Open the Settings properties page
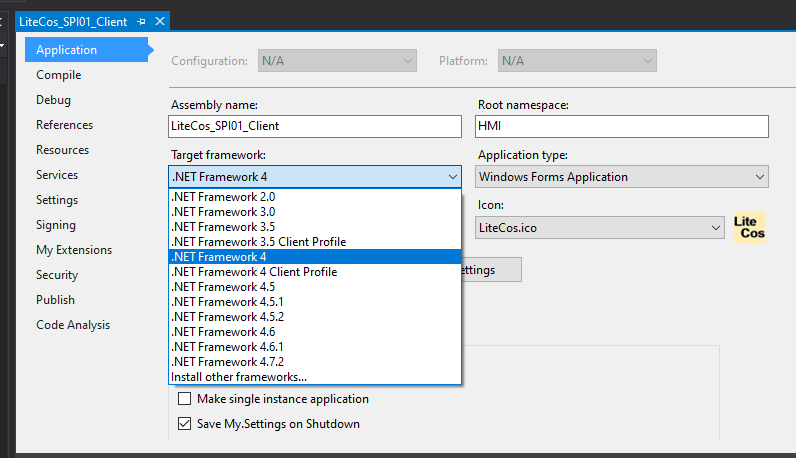Image resolution: width=796 pixels, height=458 pixels. (x=57, y=200)
